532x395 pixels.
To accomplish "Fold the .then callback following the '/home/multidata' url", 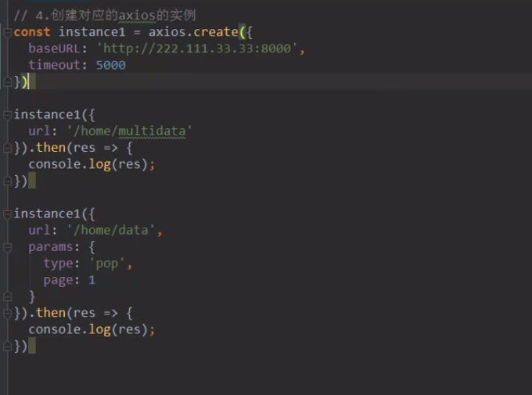I will [x=7, y=149].
